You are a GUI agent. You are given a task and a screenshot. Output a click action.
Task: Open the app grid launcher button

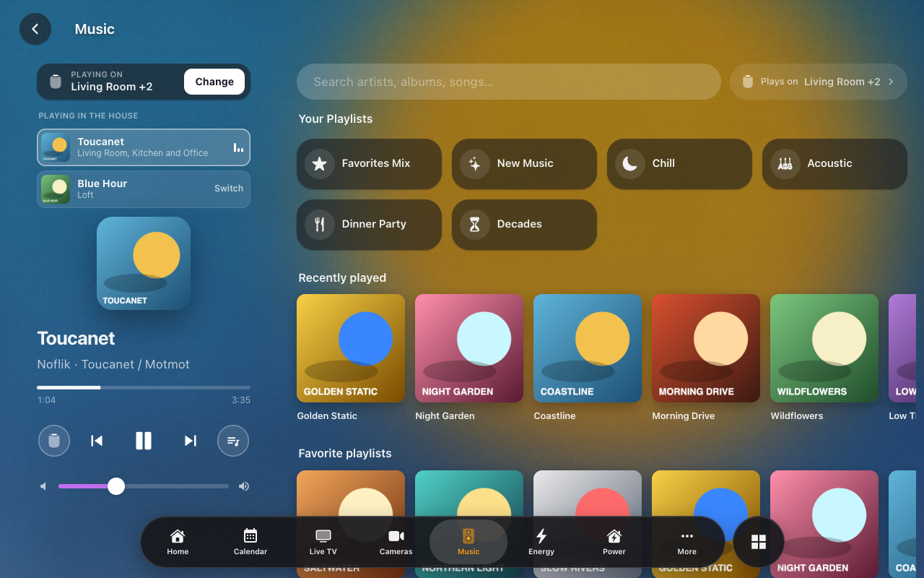coord(759,542)
